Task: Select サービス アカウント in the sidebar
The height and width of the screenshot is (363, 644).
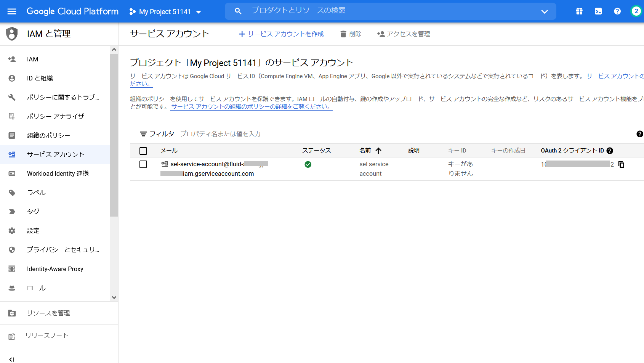Action: click(x=55, y=154)
